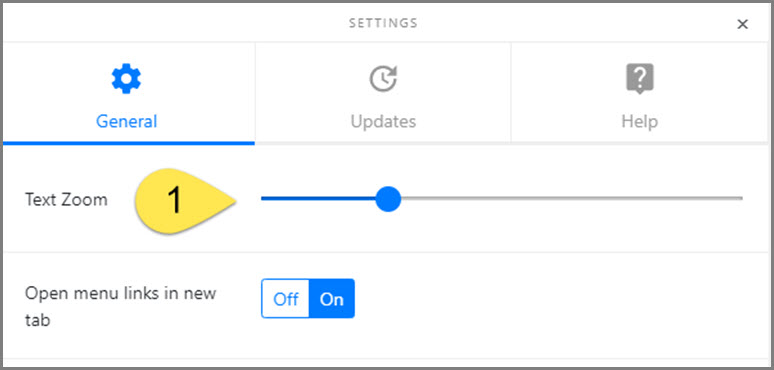
Task: Open the Help tab label
Action: [x=640, y=121]
